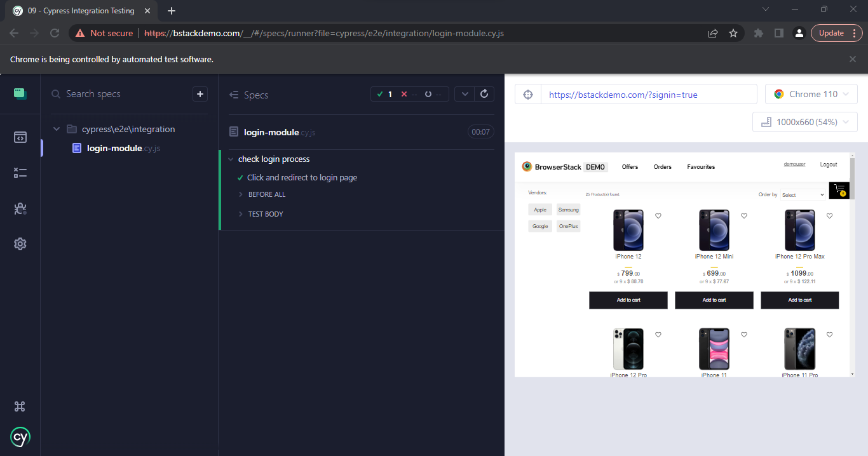
Task: Open Chrome extensions puzzle icon
Action: [759, 33]
